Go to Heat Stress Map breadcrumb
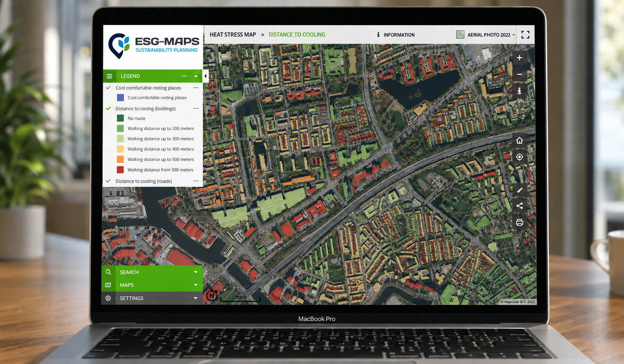Viewport: 624px width, 364px height. [x=233, y=35]
